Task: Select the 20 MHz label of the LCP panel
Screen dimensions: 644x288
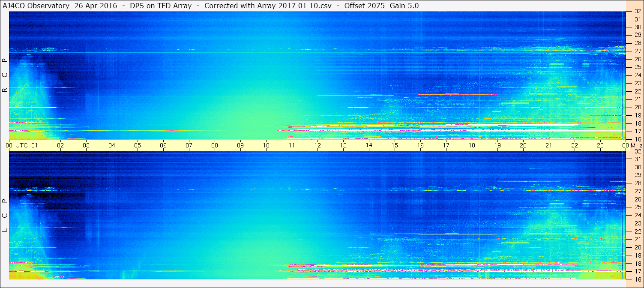Action: click(x=637, y=247)
